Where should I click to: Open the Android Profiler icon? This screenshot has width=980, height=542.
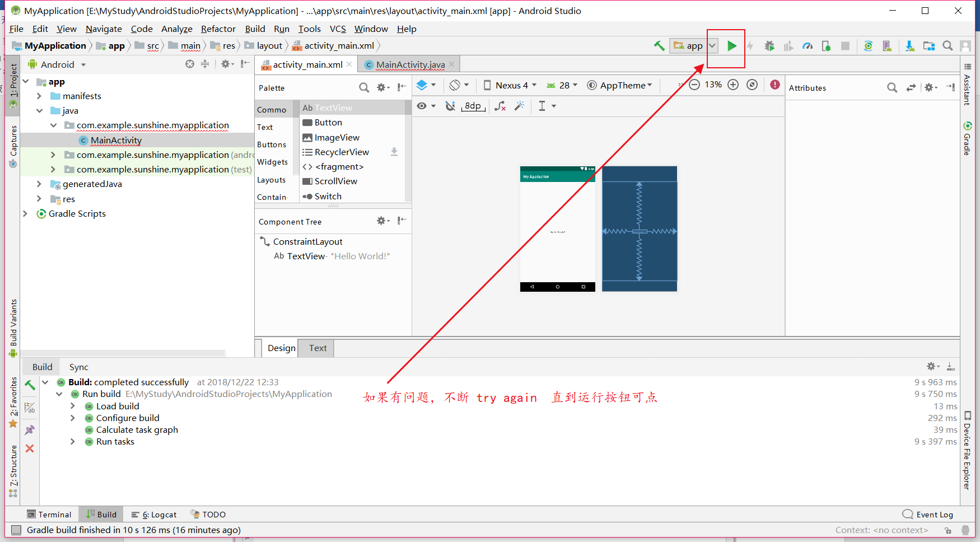(x=808, y=46)
